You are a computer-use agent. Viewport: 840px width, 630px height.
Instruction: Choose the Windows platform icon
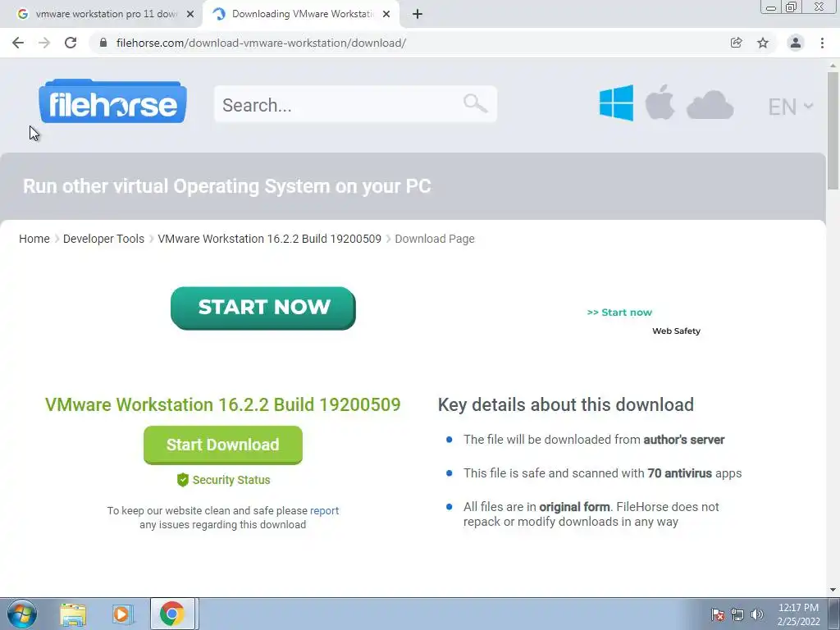[x=616, y=103]
